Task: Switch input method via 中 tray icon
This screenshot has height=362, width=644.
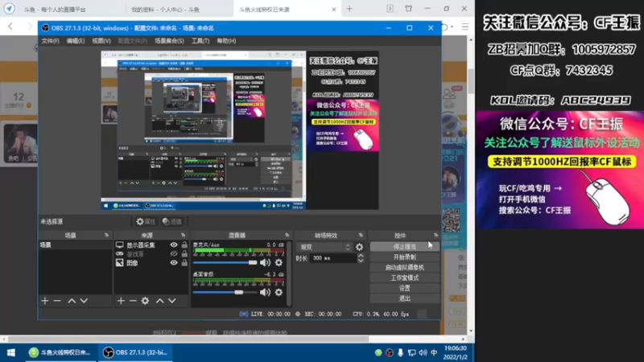Action: 434,352
